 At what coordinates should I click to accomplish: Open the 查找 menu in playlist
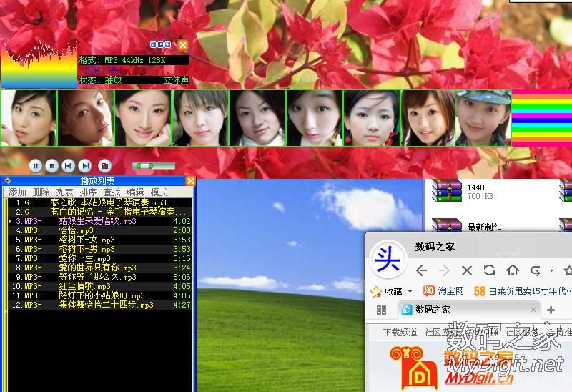112,192
